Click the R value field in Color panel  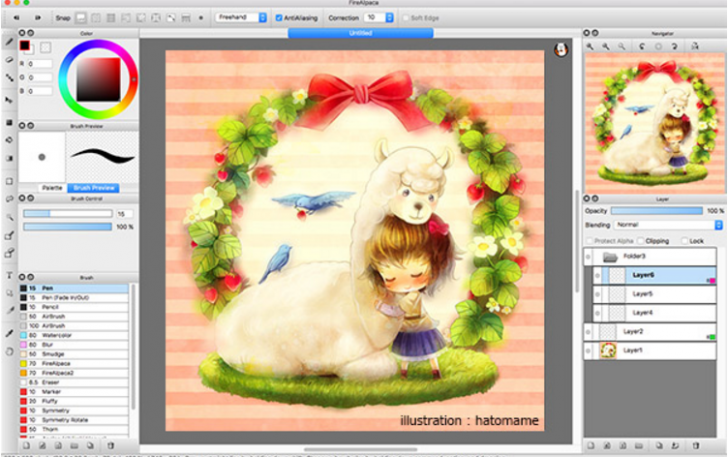(39, 64)
